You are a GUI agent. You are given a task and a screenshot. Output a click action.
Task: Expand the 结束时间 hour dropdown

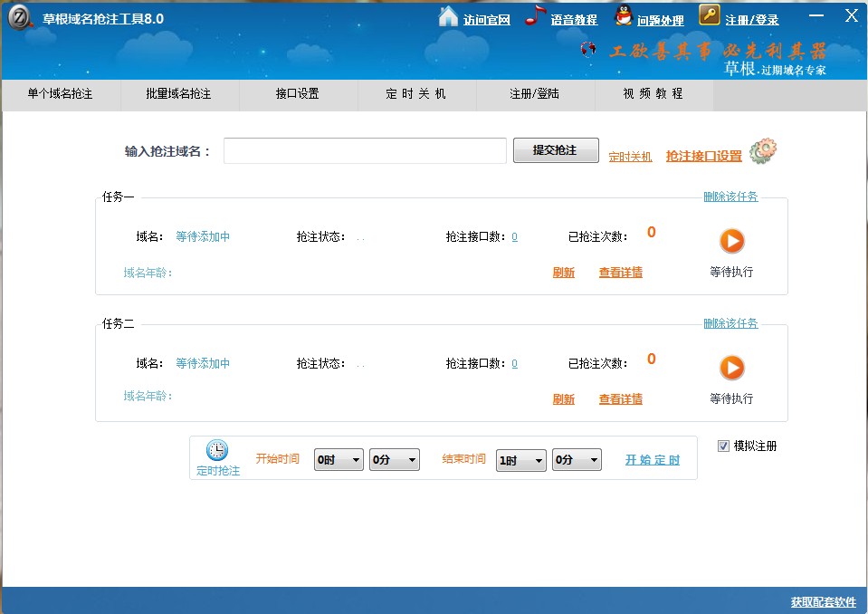pyautogui.click(x=521, y=460)
